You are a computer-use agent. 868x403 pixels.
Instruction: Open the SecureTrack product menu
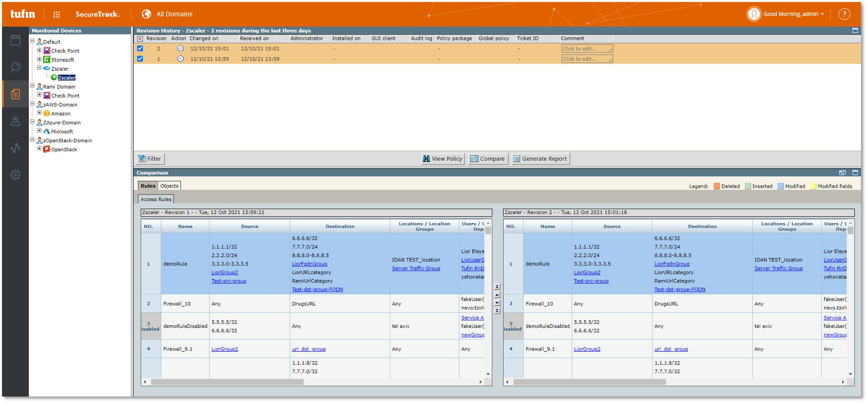[x=98, y=14]
